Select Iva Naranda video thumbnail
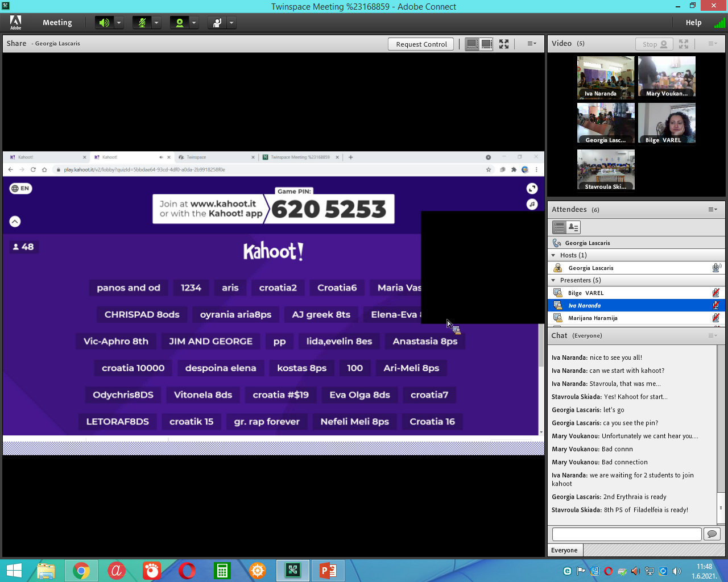The image size is (728, 582). 606,77
